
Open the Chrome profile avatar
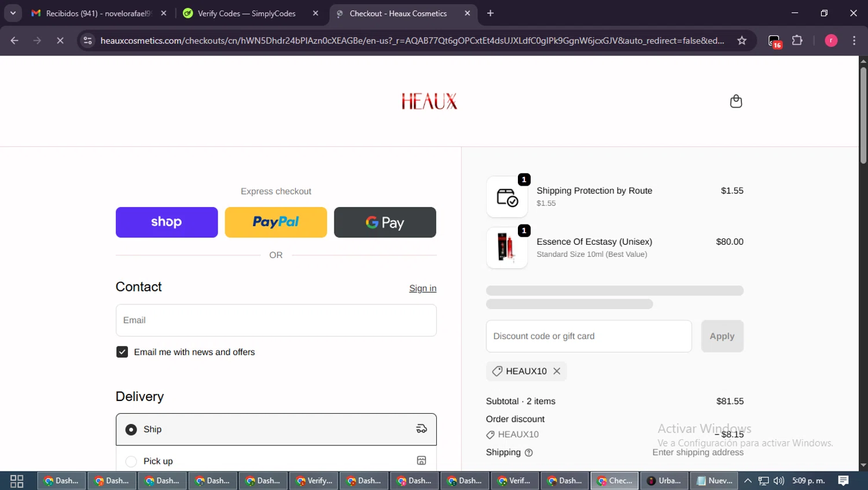pyautogui.click(x=831, y=40)
